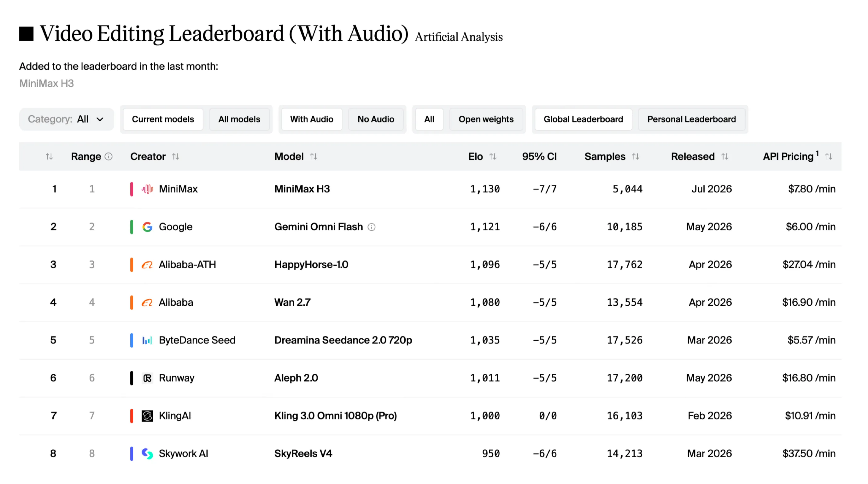868x484 pixels.
Task: Click the Skywork AI creator name
Action: pos(183,454)
